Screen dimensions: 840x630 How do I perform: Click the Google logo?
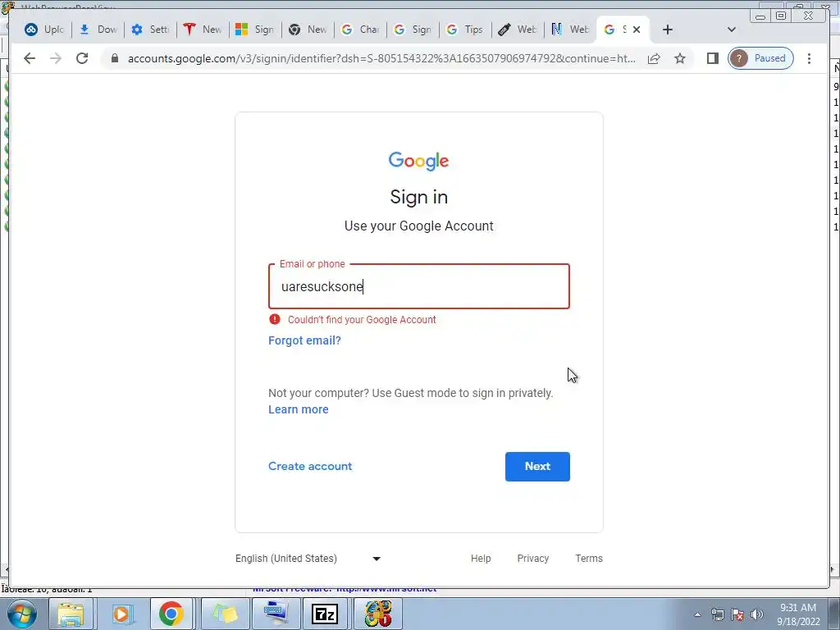(x=419, y=160)
